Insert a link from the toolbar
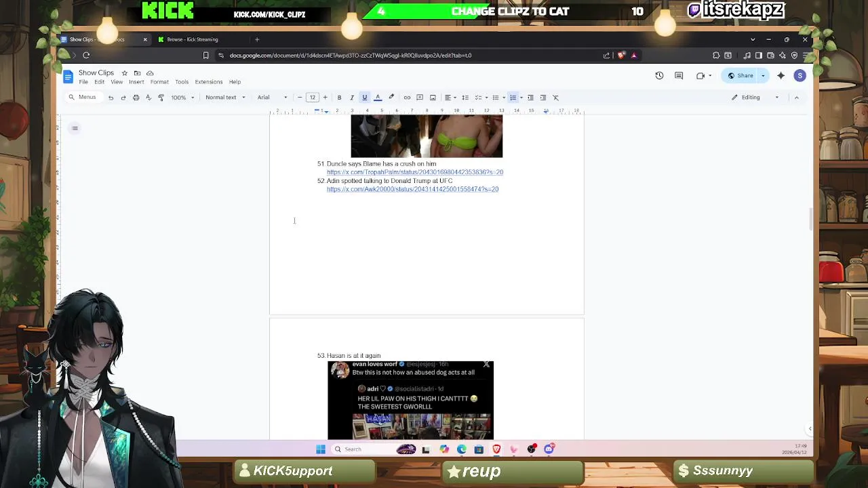This screenshot has width=868, height=488. 407,98
